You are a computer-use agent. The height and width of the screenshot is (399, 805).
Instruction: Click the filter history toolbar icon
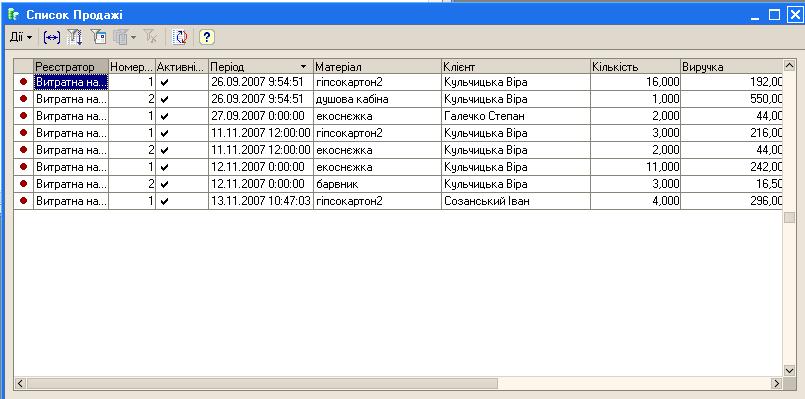[120, 37]
